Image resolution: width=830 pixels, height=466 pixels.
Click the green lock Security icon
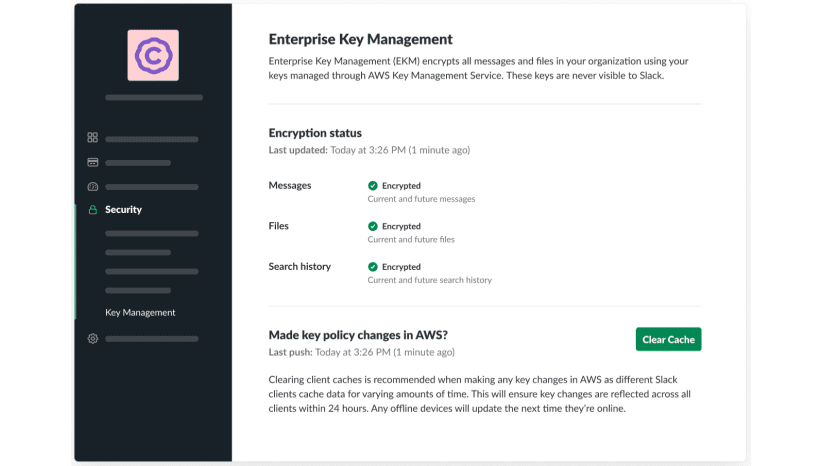click(93, 210)
